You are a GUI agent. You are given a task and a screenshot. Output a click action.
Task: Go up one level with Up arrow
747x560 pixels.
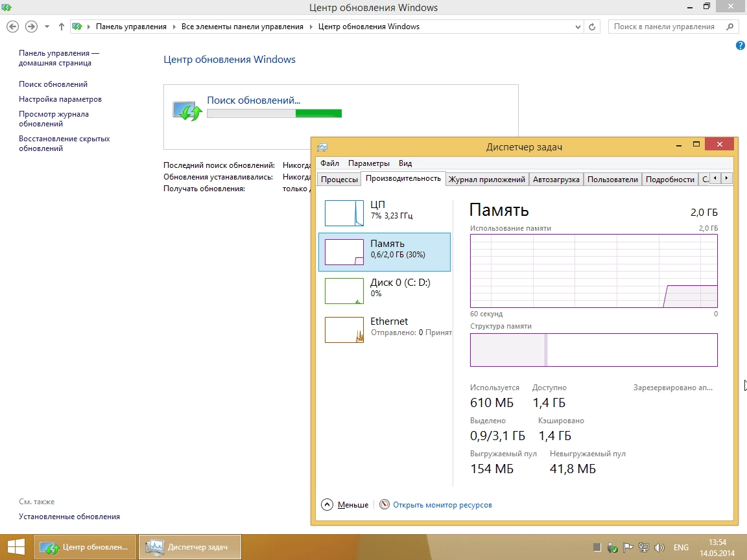coord(62,27)
